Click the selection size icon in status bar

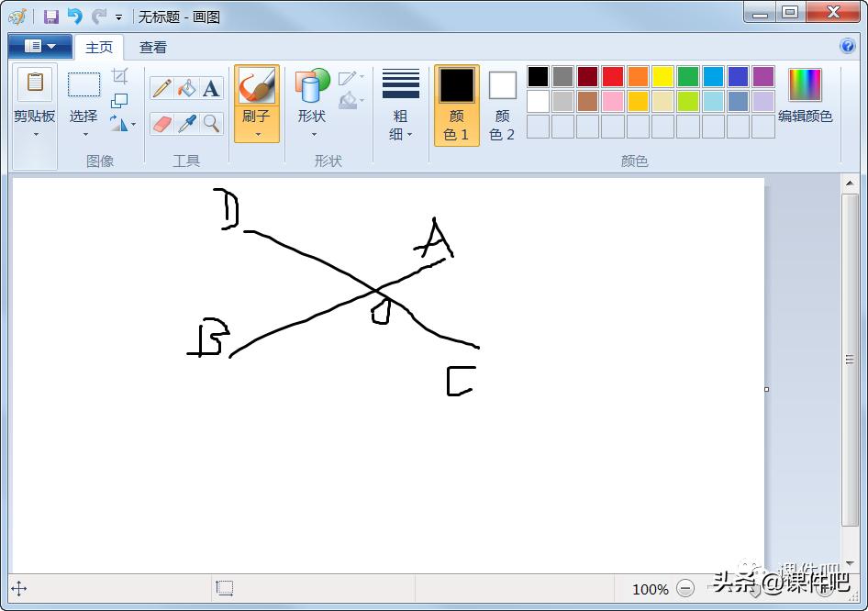click(224, 588)
